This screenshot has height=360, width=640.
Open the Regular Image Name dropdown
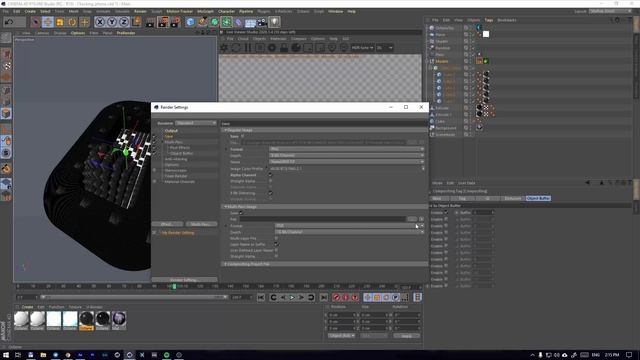[347, 162]
